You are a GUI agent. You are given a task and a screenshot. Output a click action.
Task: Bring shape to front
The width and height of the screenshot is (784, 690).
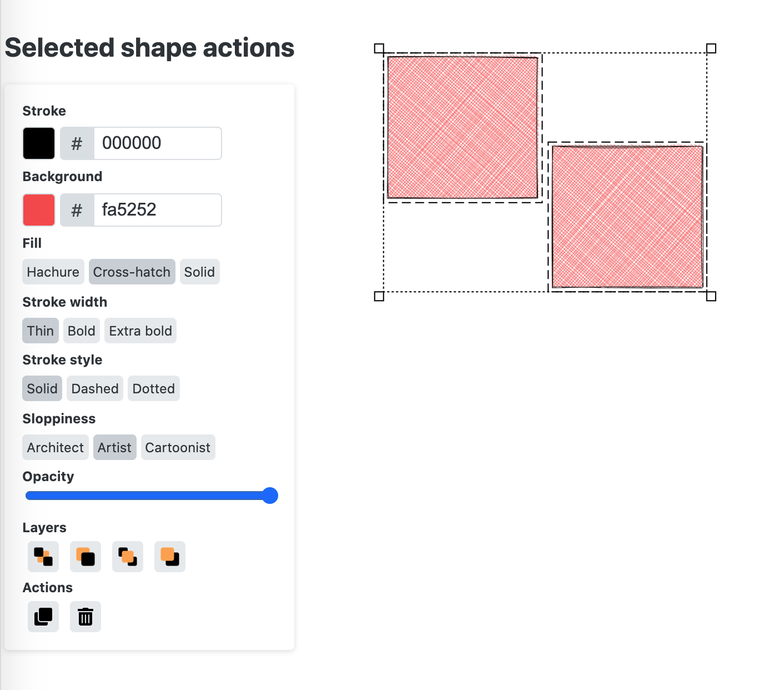169,557
